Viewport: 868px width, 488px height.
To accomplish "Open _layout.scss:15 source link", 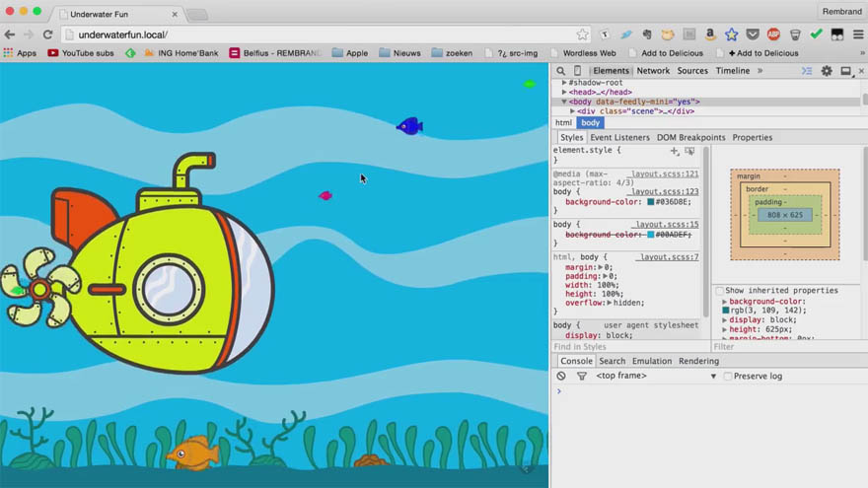I will [667, 224].
